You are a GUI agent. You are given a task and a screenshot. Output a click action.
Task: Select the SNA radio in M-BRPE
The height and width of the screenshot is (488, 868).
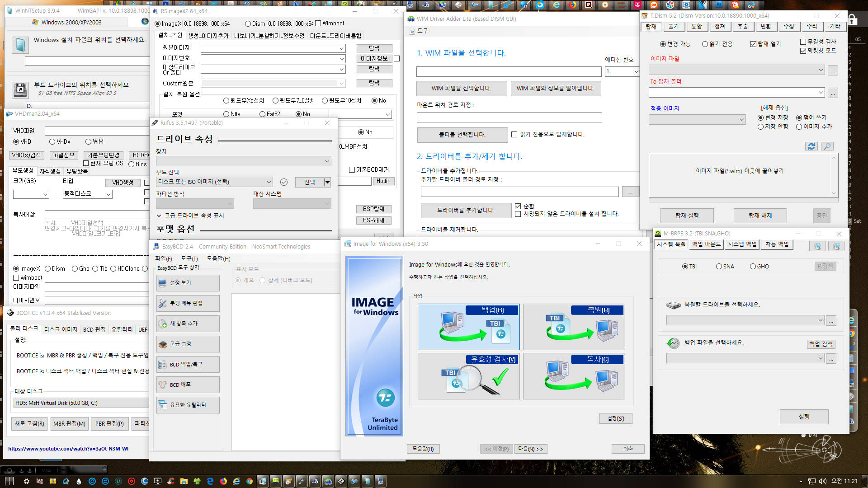coord(719,267)
